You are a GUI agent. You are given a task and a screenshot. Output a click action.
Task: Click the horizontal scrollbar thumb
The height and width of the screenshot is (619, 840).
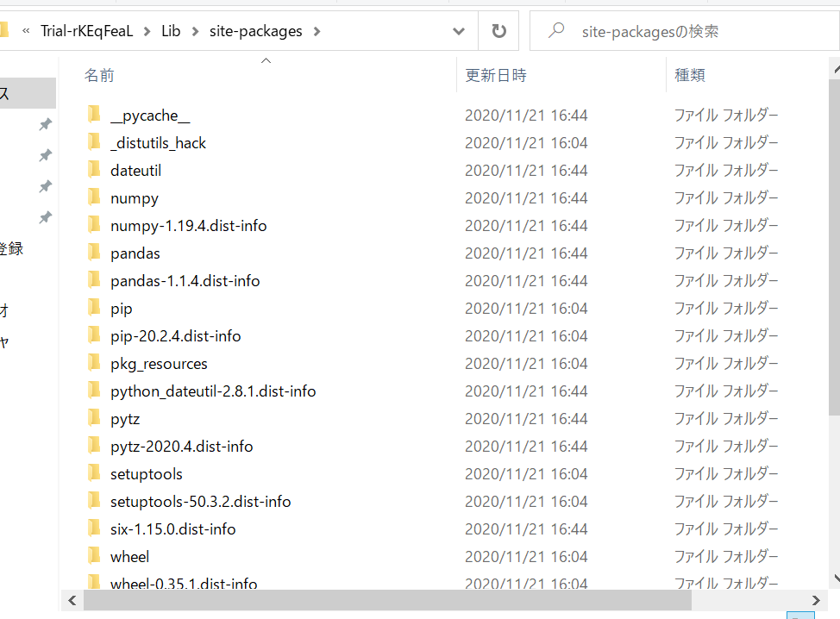click(387, 601)
